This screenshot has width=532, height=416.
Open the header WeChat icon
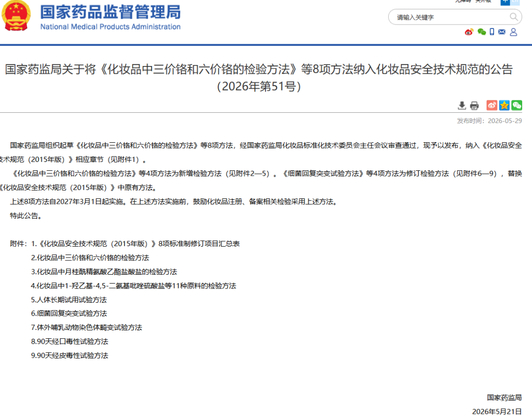pos(481,32)
